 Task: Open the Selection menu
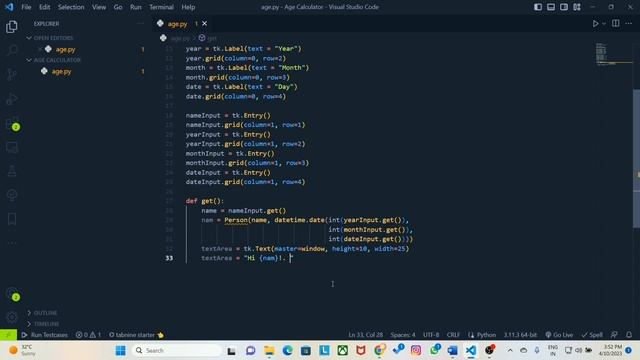pos(71,7)
